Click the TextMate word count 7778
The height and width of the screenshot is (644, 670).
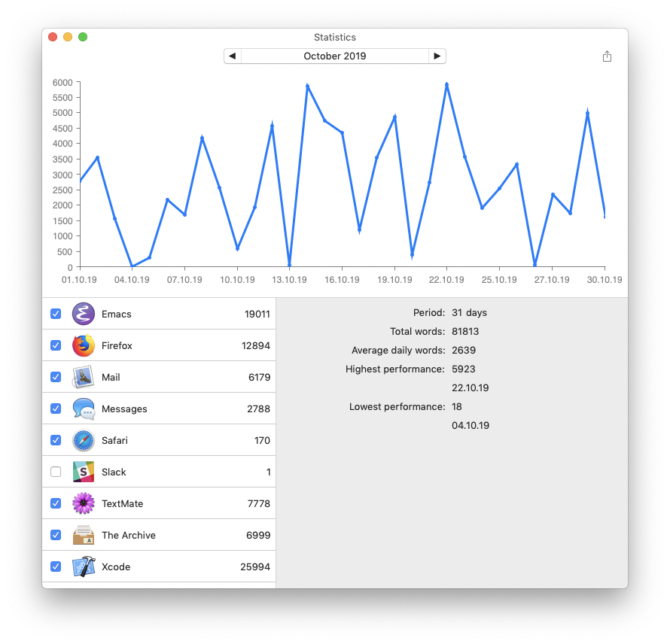point(259,503)
